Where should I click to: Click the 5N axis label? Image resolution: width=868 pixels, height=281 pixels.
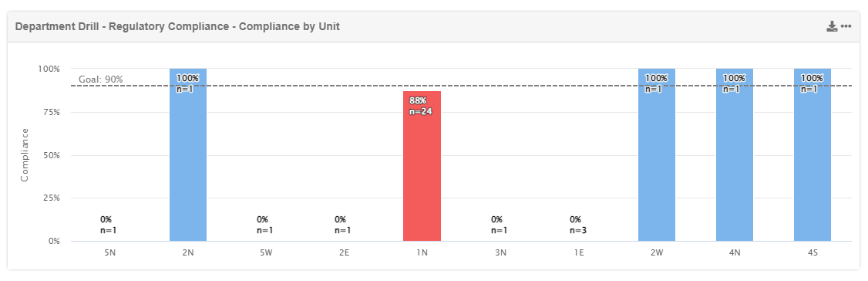click(109, 252)
